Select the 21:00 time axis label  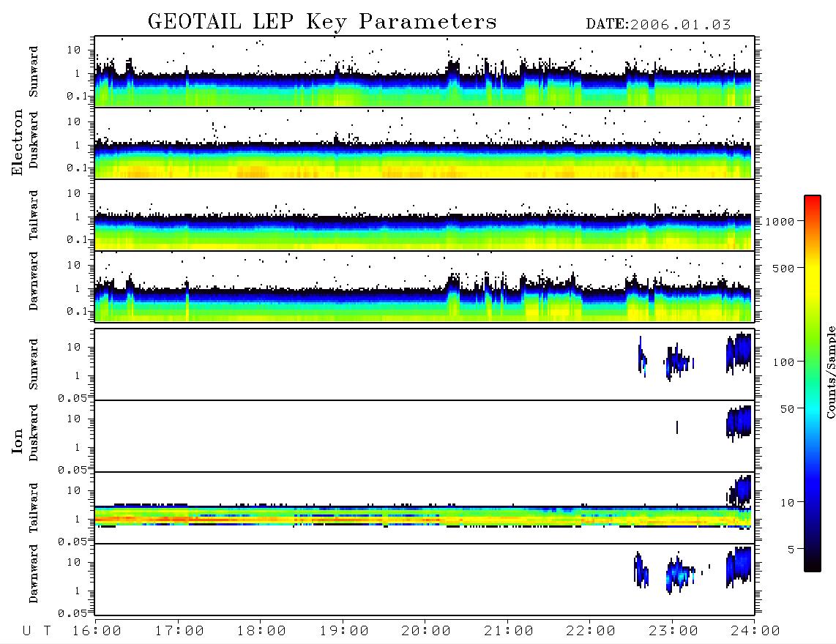pyautogui.click(x=510, y=631)
